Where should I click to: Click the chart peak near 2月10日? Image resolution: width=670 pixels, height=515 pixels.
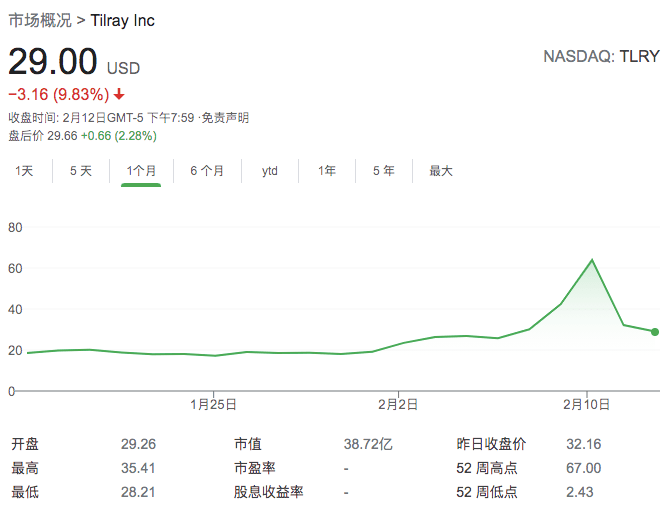[x=593, y=260]
